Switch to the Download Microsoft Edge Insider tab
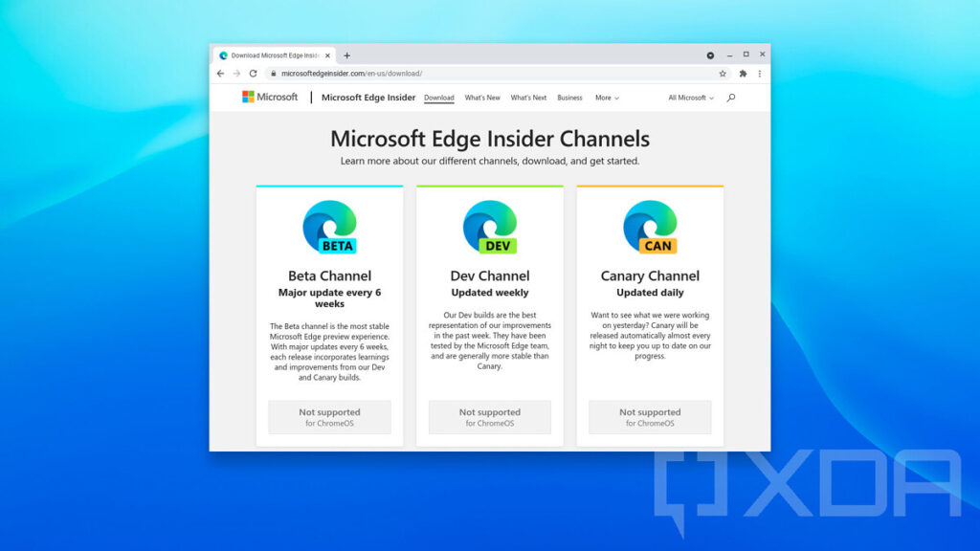This screenshot has height=551, width=980. click(x=273, y=55)
